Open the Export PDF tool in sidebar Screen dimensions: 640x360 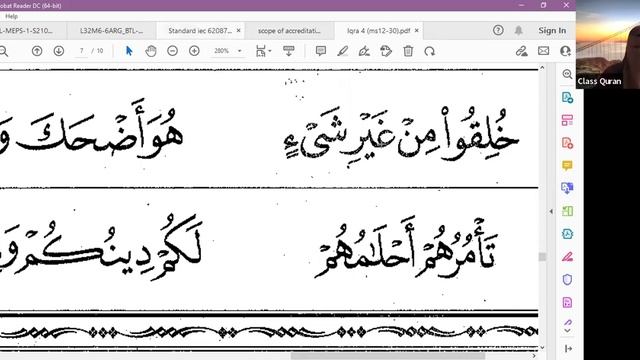[567, 97]
